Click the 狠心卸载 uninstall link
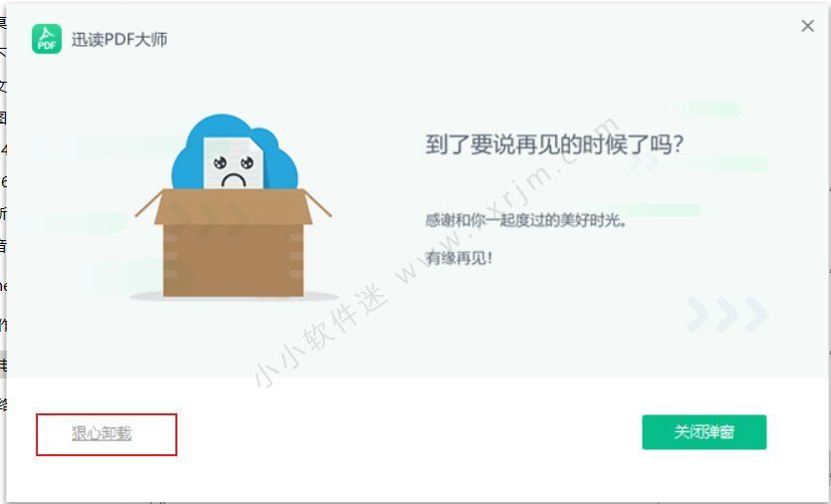831x504 pixels. click(x=102, y=433)
